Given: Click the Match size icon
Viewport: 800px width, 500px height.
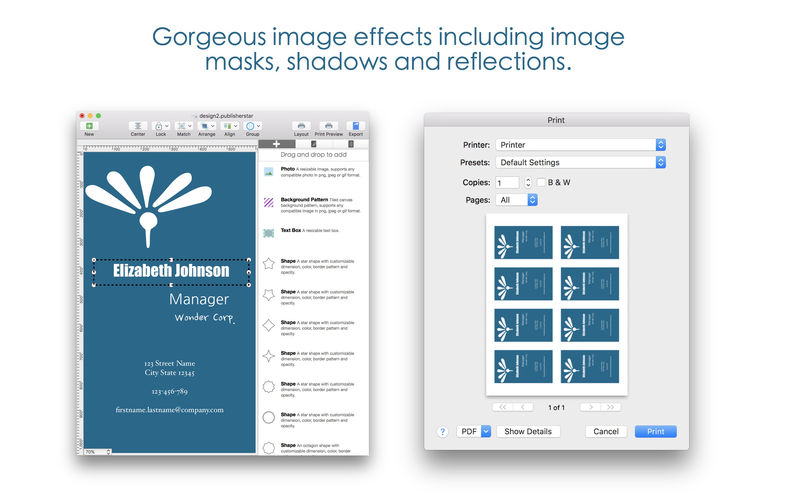Looking at the screenshot, I should [x=181, y=126].
